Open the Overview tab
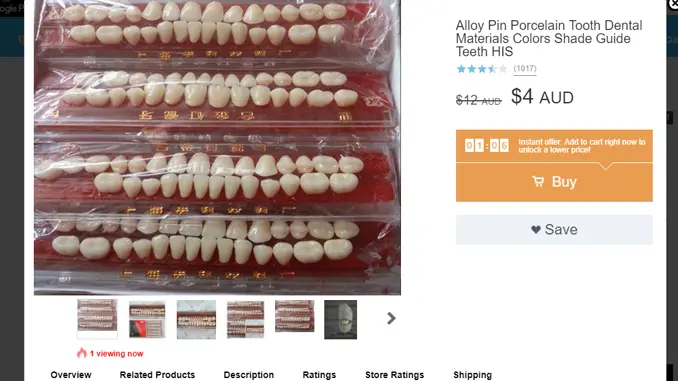The image size is (678, 381). coord(71,375)
